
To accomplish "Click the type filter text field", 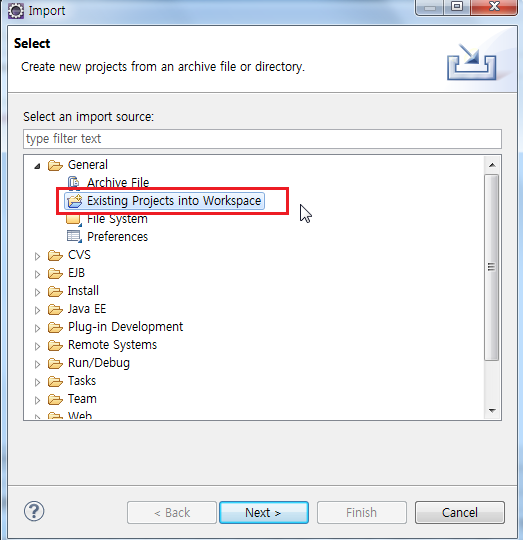I will pyautogui.click(x=262, y=139).
